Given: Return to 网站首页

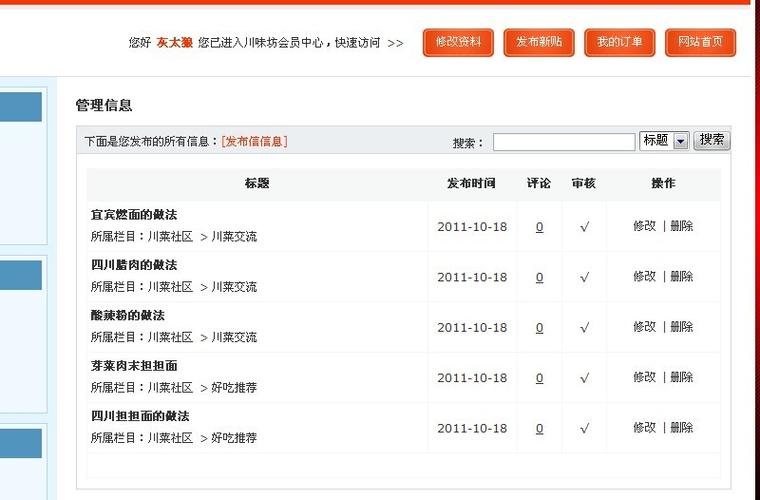Looking at the screenshot, I should (700, 43).
